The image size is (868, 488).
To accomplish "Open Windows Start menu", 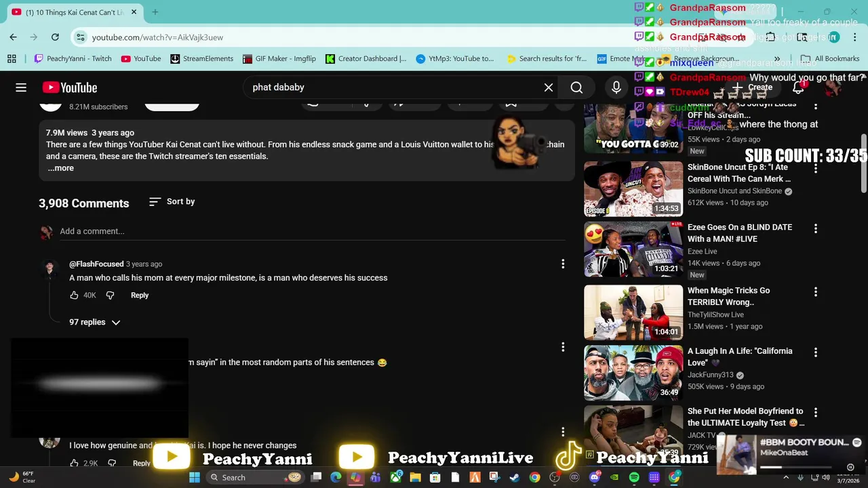I will pyautogui.click(x=195, y=477).
